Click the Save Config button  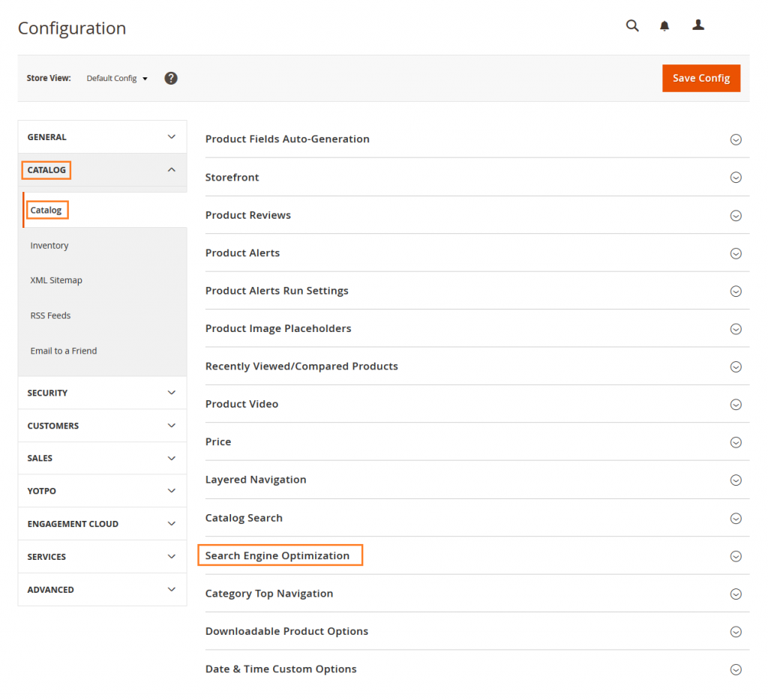click(x=700, y=78)
